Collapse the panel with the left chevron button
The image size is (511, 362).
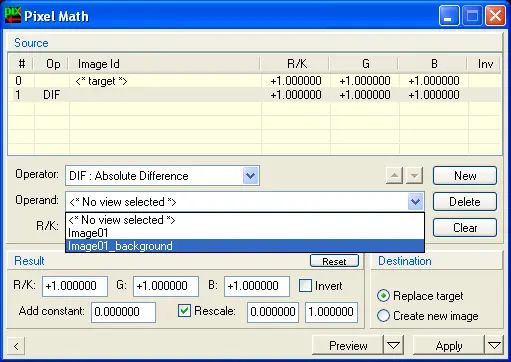coord(16,346)
